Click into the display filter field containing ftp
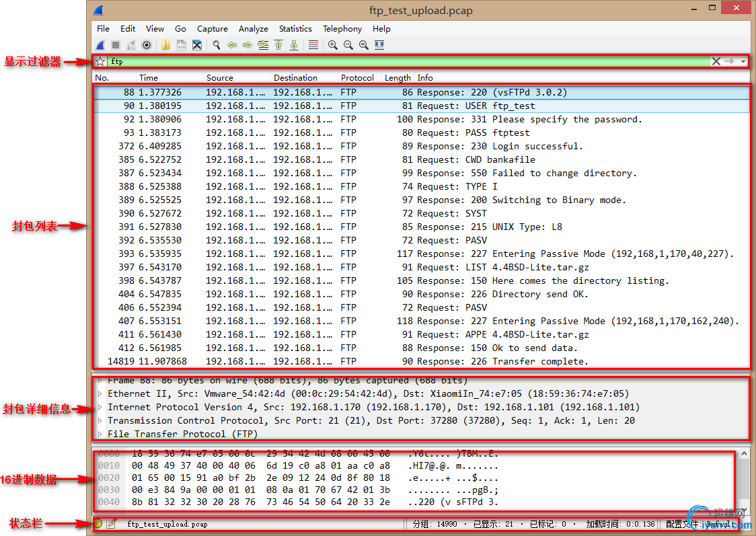 [x=408, y=61]
